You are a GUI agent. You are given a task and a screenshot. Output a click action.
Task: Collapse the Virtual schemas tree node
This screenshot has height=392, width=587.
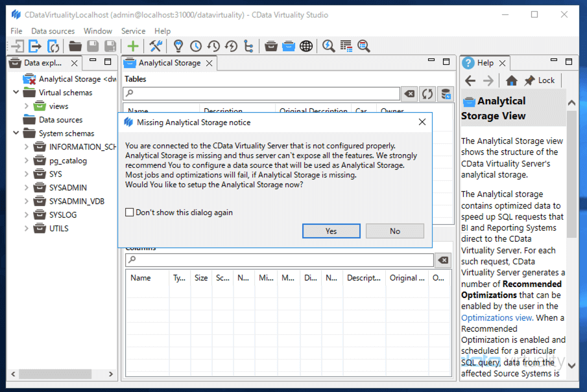click(16, 93)
